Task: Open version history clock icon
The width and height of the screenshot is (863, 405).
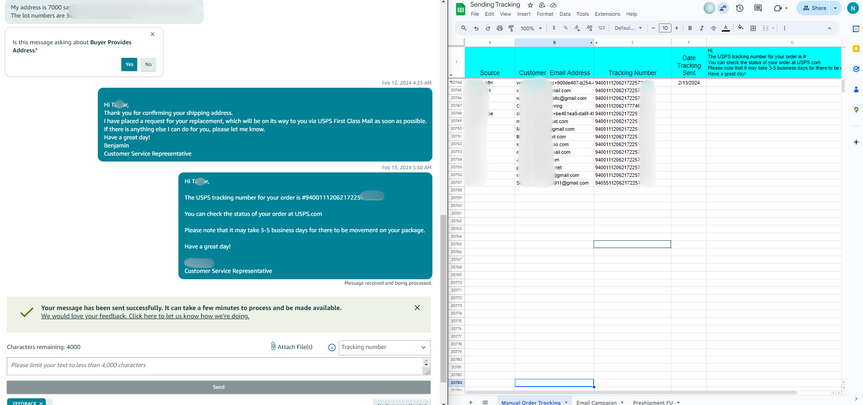Action: click(740, 8)
